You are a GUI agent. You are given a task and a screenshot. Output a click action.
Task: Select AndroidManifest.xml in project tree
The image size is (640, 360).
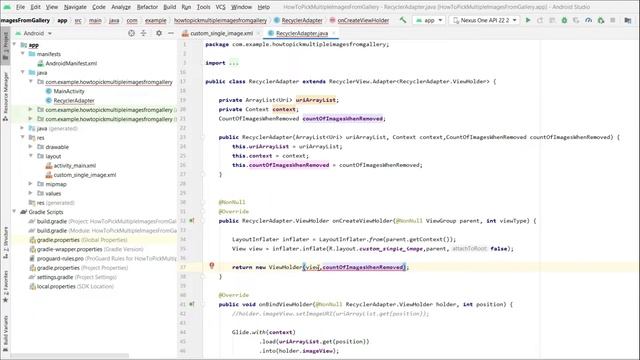click(71, 63)
